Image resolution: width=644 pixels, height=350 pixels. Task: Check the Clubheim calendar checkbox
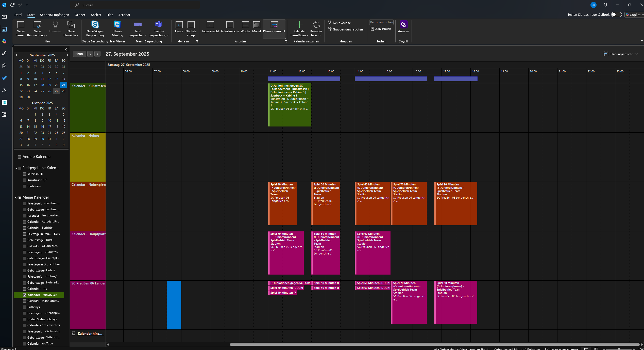25,186
